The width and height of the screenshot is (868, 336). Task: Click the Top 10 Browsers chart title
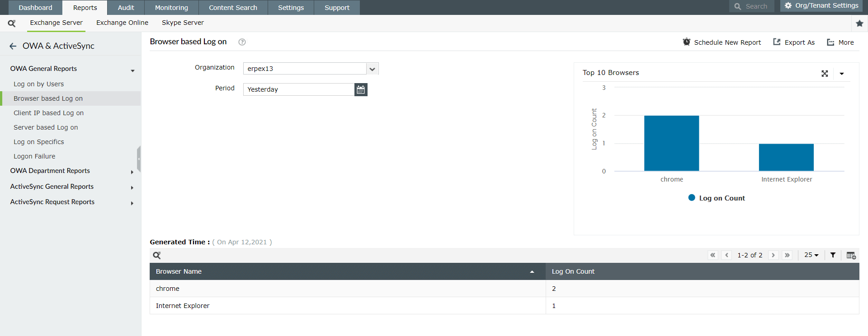[x=611, y=73]
